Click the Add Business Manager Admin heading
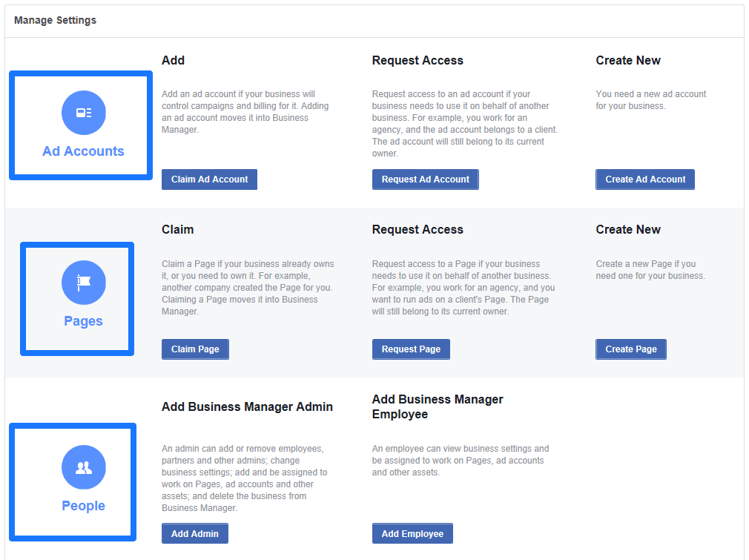The width and height of the screenshot is (749, 560). [x=247, y=406]
